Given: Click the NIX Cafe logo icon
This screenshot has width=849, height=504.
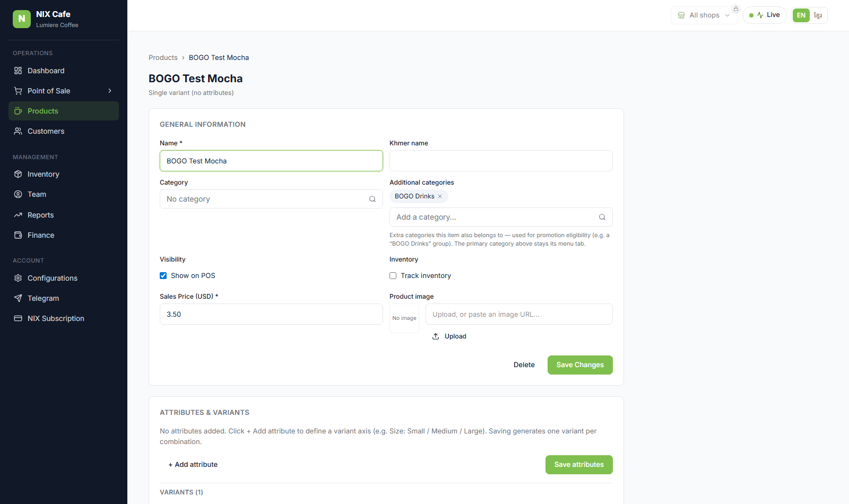Looking at the screenshot, I should 22,19.
